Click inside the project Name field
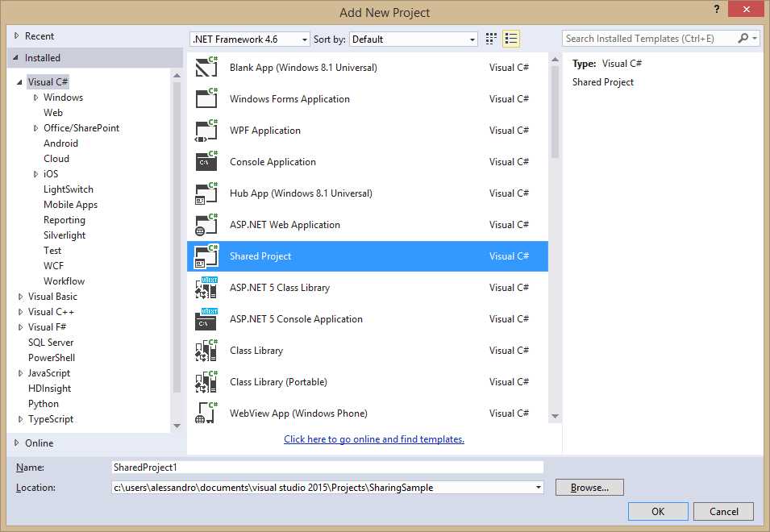The height and width of the screenshot is (532, 770). tap(323, 467)
